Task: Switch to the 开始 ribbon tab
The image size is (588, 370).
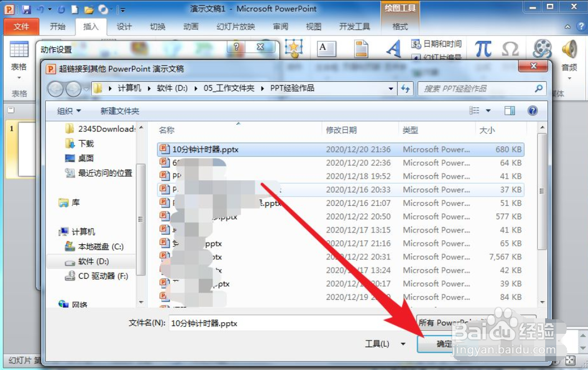Action: coord(58,26)
